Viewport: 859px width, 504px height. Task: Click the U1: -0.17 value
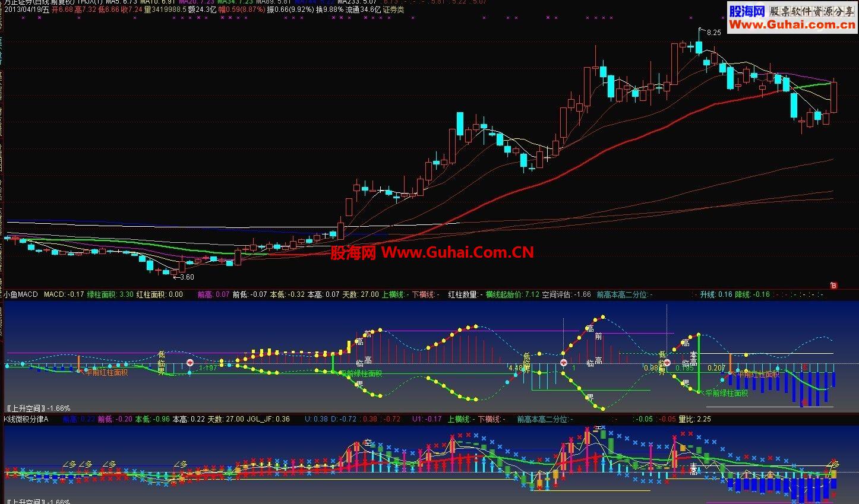(427, 419)
